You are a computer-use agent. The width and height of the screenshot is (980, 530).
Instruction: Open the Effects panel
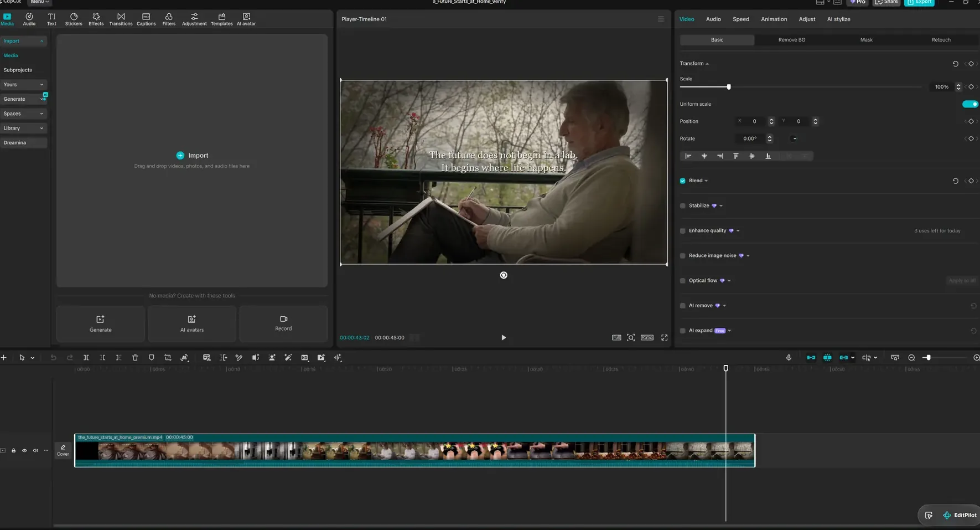click(x=96, y=19)
